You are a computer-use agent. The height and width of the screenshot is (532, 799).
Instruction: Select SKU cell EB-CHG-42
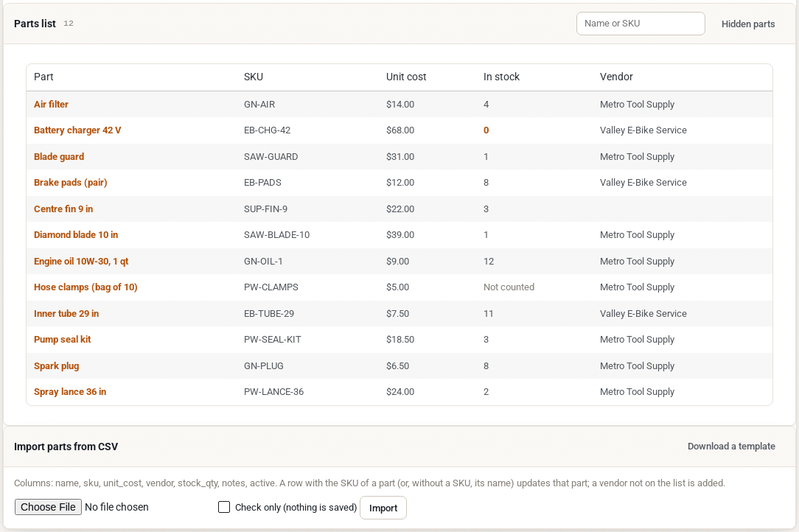(267, 130)
